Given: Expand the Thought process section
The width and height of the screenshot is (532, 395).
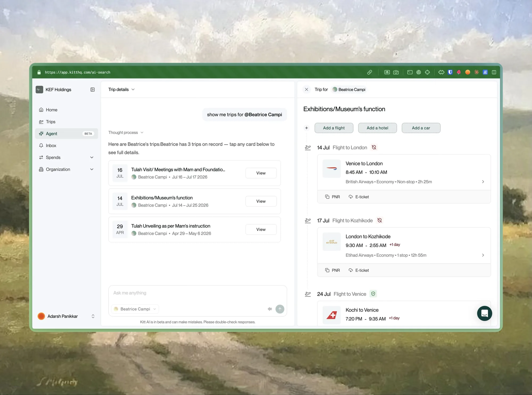Looking at the screenshot, I should pos(126,132).
